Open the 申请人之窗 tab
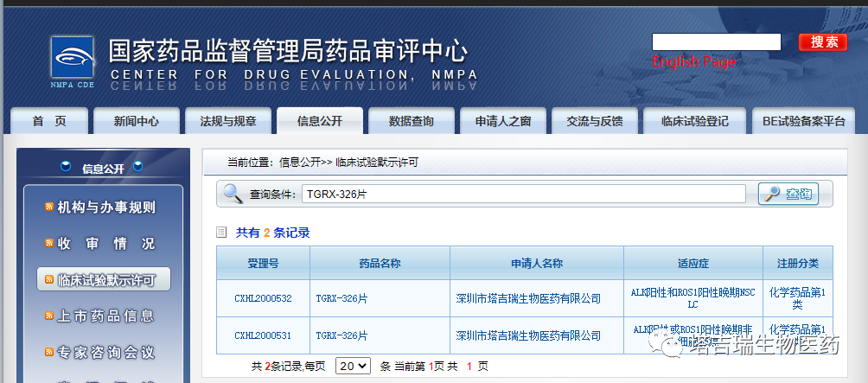The image size is (868, 383). tap(503, 121)
